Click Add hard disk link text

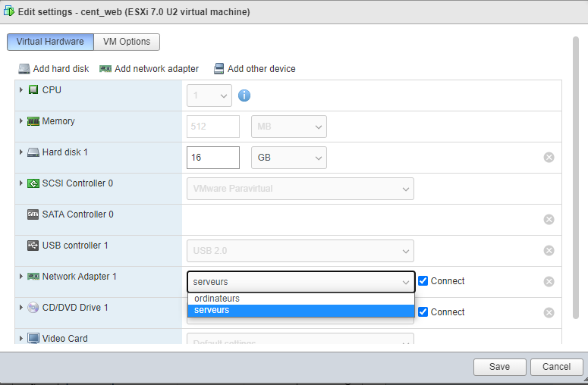click(x=61, y=69)
